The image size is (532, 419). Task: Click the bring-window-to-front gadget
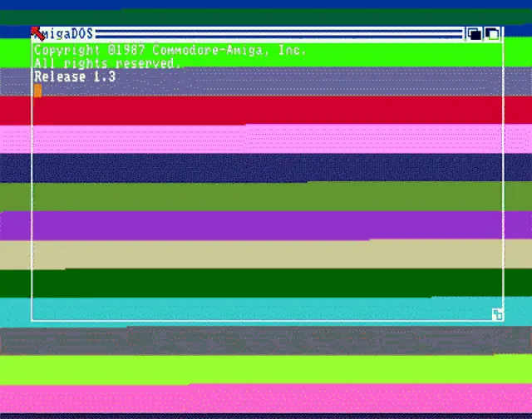(492, 34)
